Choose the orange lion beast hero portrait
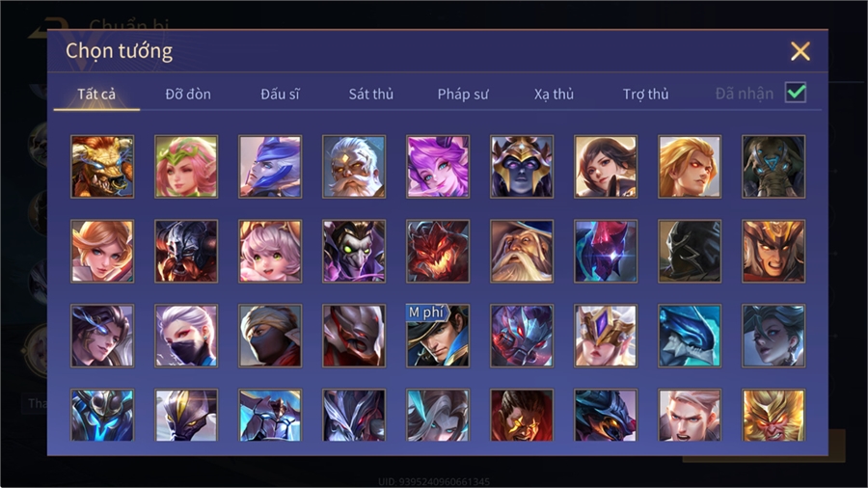868x488 pixels. [x=102, y=167]
